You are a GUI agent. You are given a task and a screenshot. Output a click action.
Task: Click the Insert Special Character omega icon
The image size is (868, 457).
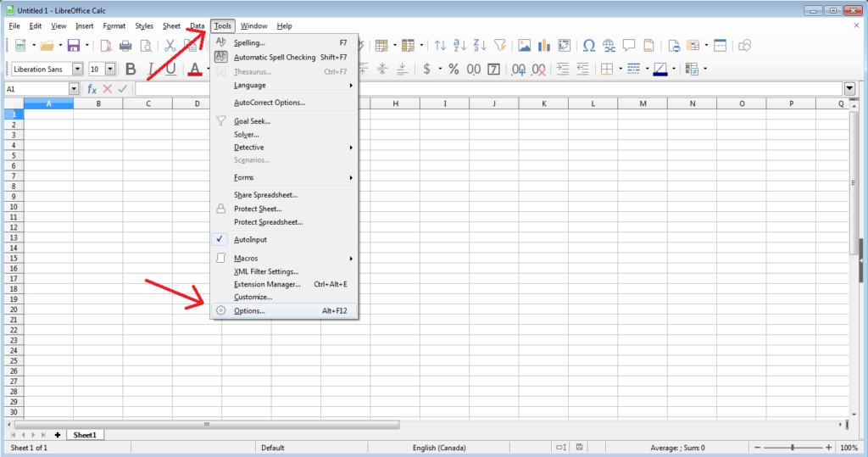click(588, 46)
